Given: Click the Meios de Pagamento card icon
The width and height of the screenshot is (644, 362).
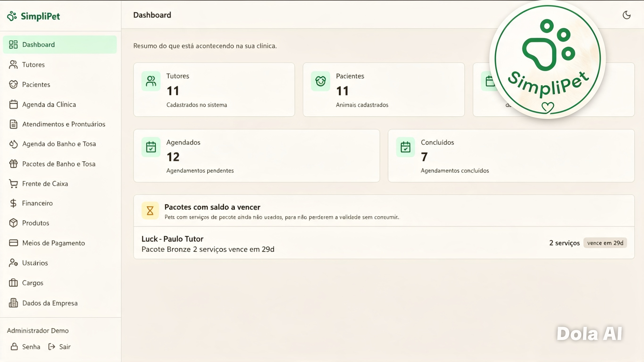Looking at the screenshot, I should (13, 243).
